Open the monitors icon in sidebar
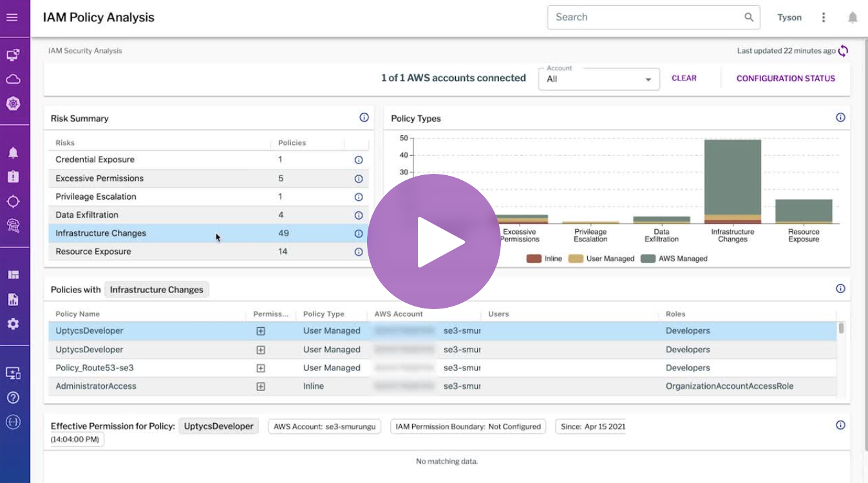The image size is (868, 483). pos(13,55)
